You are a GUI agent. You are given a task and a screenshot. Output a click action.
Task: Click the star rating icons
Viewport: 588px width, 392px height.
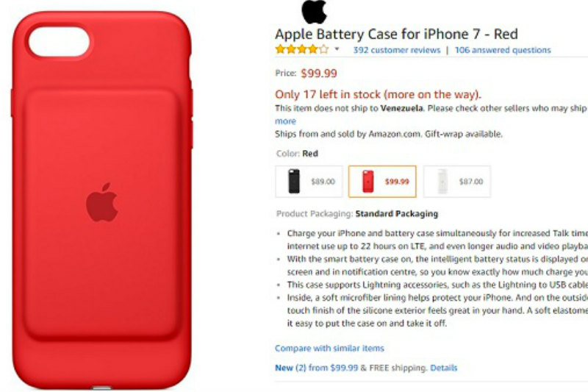click(302, 49)
